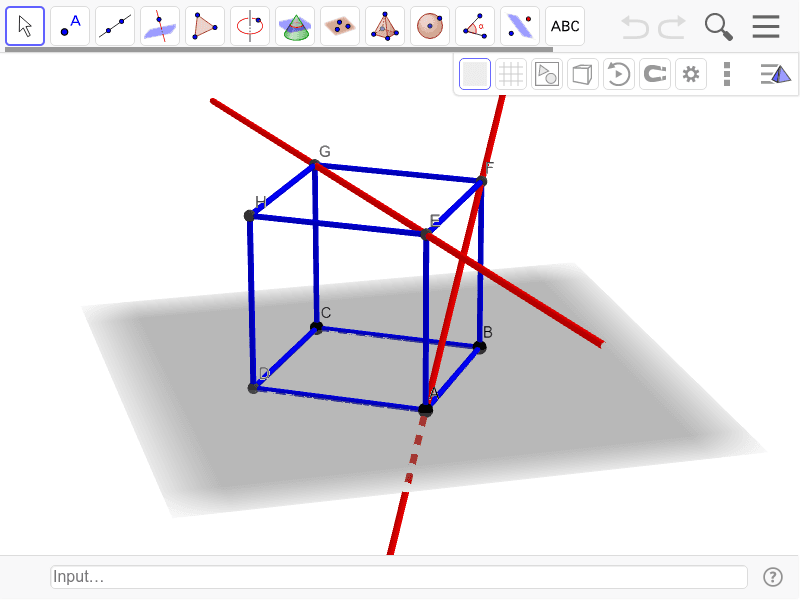
Task: Toggle the clipping box display
Action: coord(582,73)
